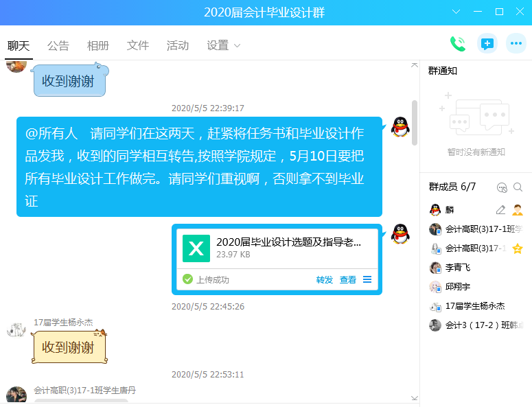The width and height of the screenshot is (532, 407).
Task: Click the 2020届会计毕业设计群 window title
Action: [264, 12]
